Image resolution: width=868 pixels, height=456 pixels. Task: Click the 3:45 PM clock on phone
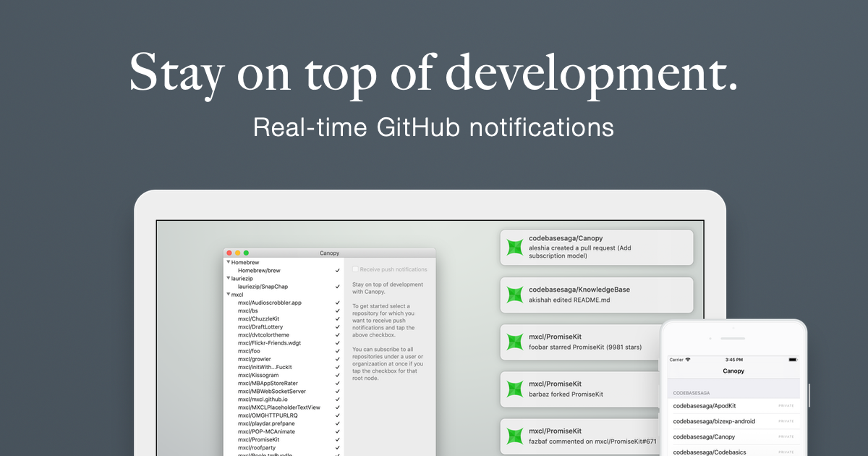coord(733,360)
